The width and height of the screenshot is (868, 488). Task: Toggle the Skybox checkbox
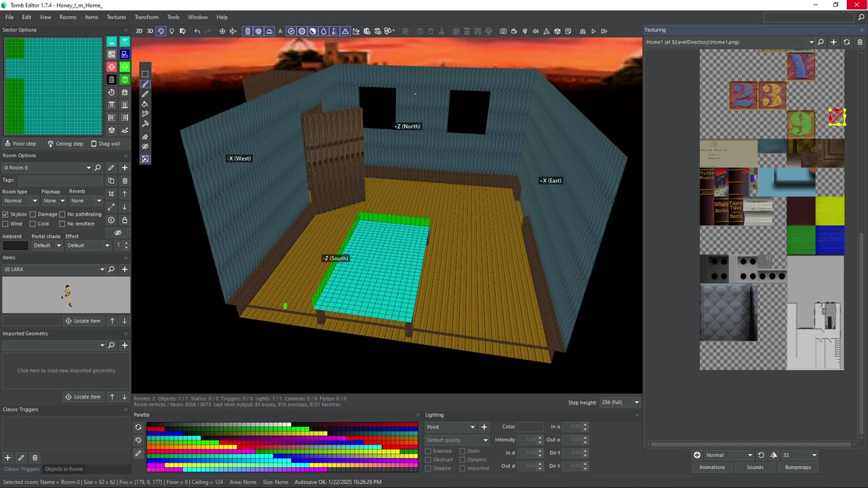click(x=5, y=214)
